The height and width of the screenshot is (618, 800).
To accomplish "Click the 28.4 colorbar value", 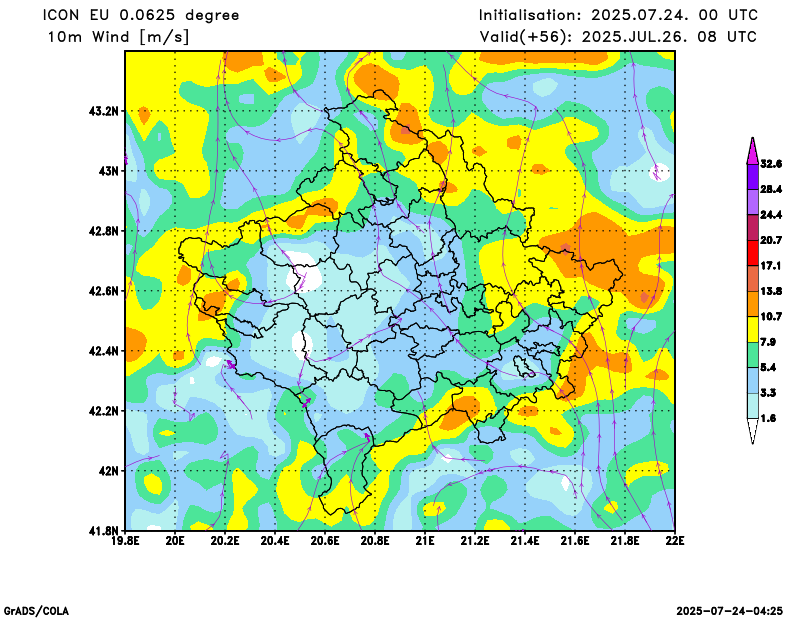I will point(771,189).
